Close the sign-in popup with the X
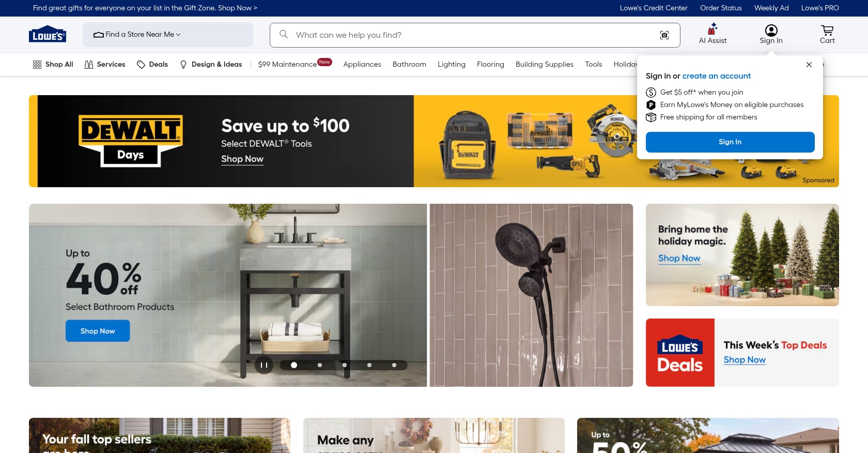This screenshot has height=453, width=868. point(809,65)
